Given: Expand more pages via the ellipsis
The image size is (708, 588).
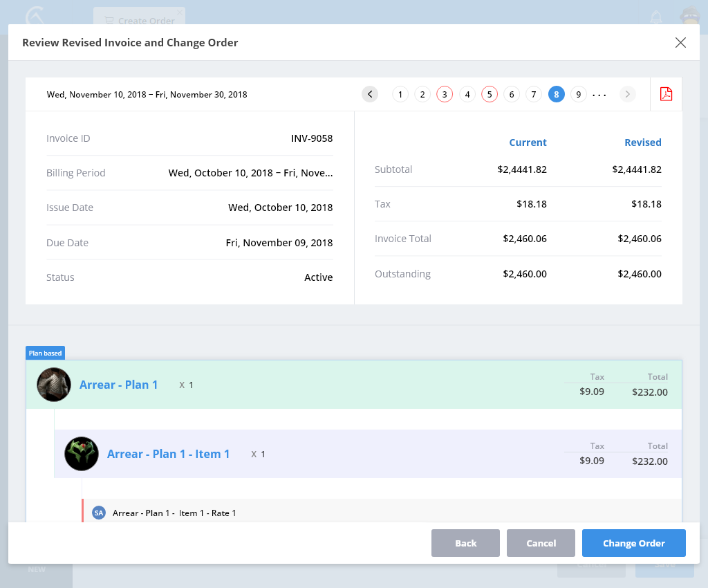Looking at the screenshot, I should click(x=599, y=94).
